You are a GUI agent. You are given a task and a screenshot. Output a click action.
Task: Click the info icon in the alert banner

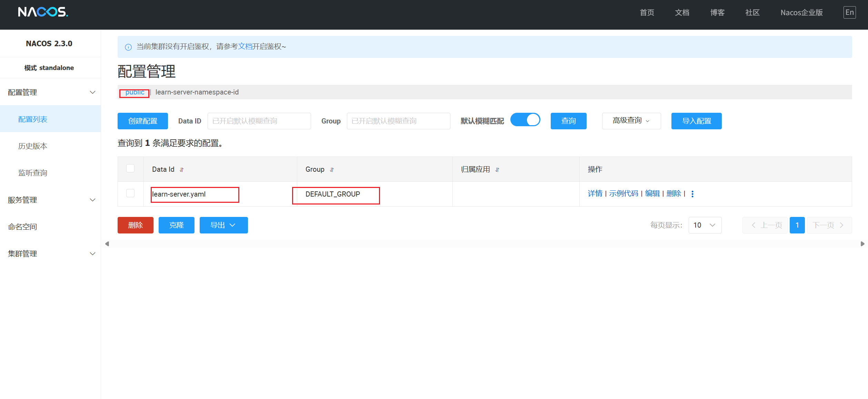128,47
